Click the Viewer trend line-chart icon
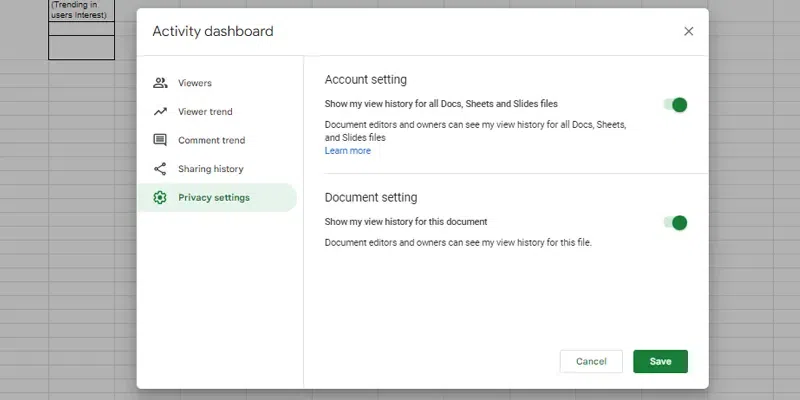Image resolution: width=800 pixels, height=400 pixels. coord(160,112)
